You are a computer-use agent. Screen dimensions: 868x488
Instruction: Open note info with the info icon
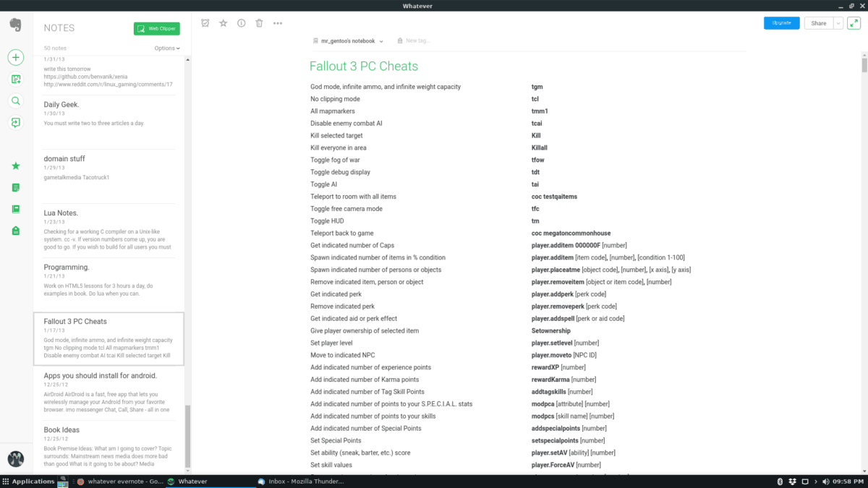pyautogui.click(x=241, y=22)
